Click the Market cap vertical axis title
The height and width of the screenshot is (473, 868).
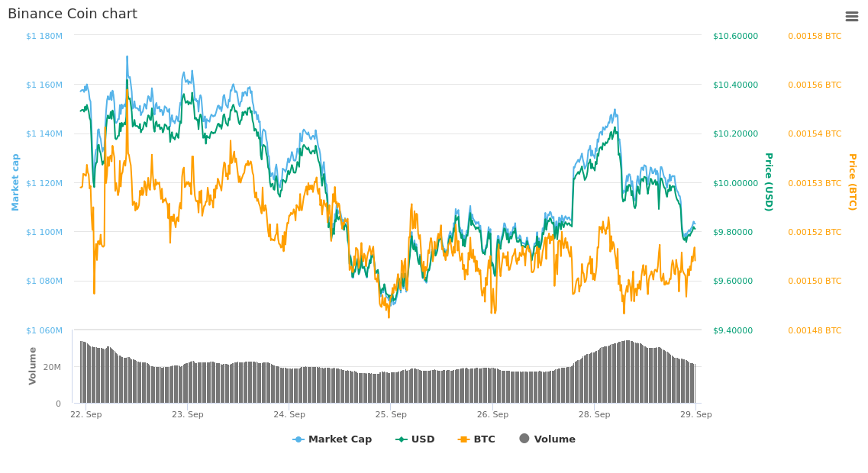(x=15, y=182)
